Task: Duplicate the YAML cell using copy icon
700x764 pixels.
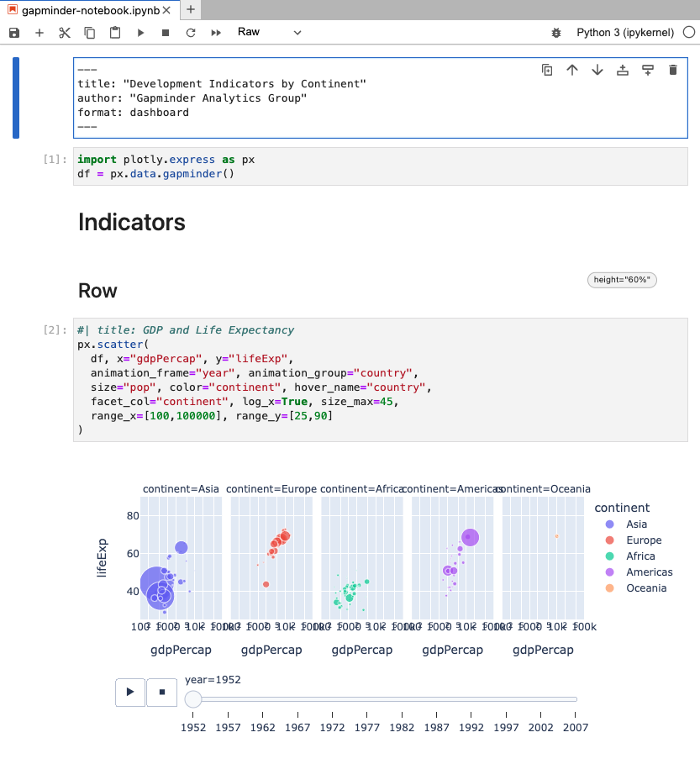Action: (547, 71)
